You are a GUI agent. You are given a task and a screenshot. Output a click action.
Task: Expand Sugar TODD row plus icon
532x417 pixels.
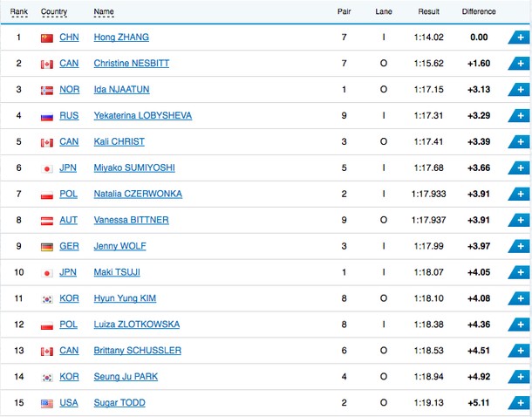click(520, 403)
